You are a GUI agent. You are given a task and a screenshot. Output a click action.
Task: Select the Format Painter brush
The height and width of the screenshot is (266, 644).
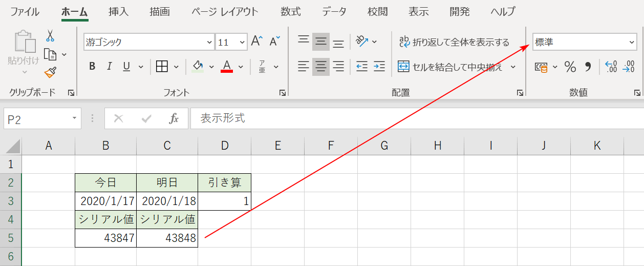pos(50,72)
